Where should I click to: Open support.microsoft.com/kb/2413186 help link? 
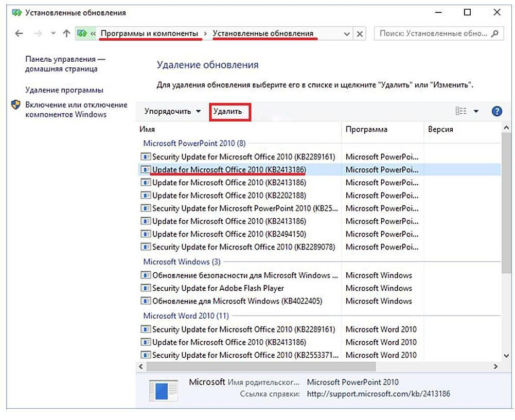pos(378,394)
